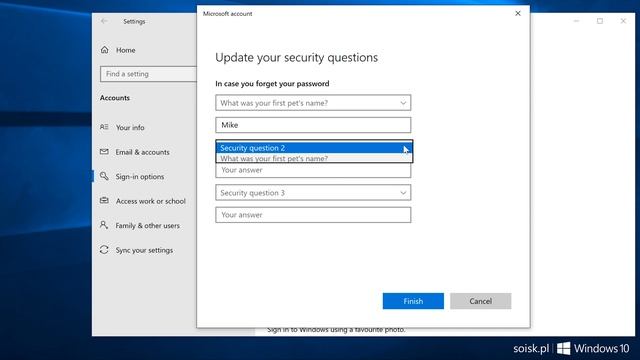The width and height of the screenshot is (640, 360).
Task: Click the Access work or school briefcase icon
Action: [x=104, y=200]
